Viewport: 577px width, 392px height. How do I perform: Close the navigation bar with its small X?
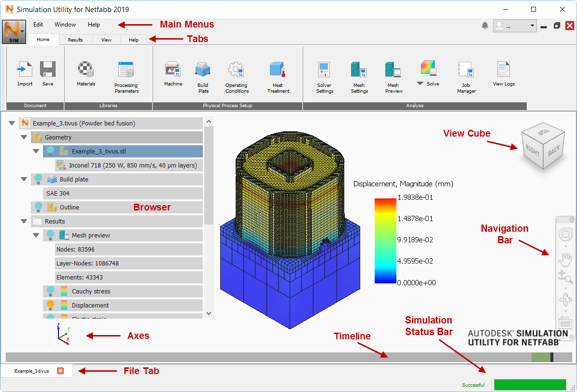click(x=572, y=219)
